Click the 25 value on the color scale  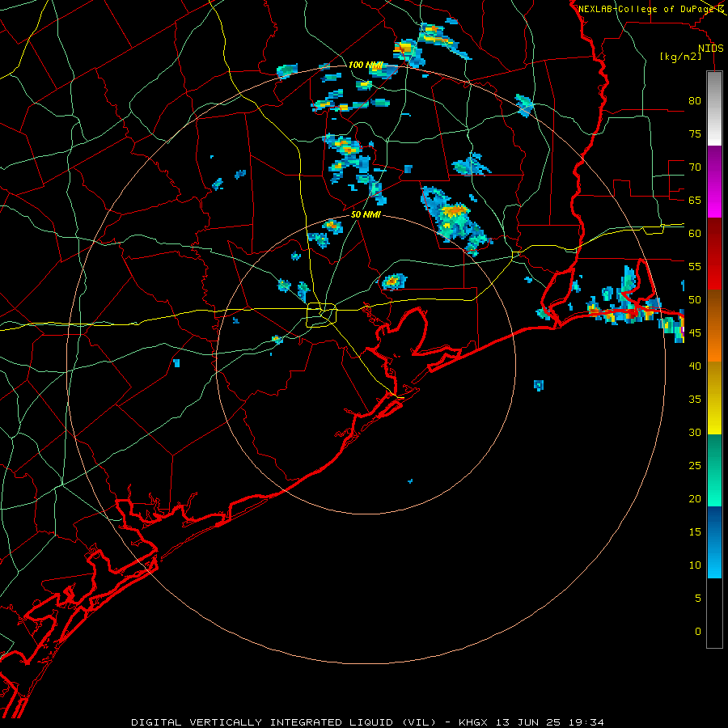(695, 466)
